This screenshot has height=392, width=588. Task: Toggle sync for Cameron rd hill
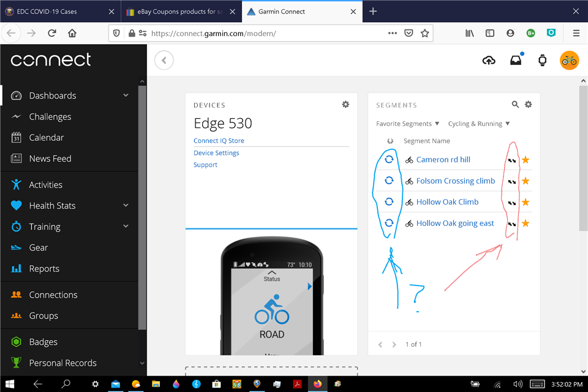tap(389, 159)
